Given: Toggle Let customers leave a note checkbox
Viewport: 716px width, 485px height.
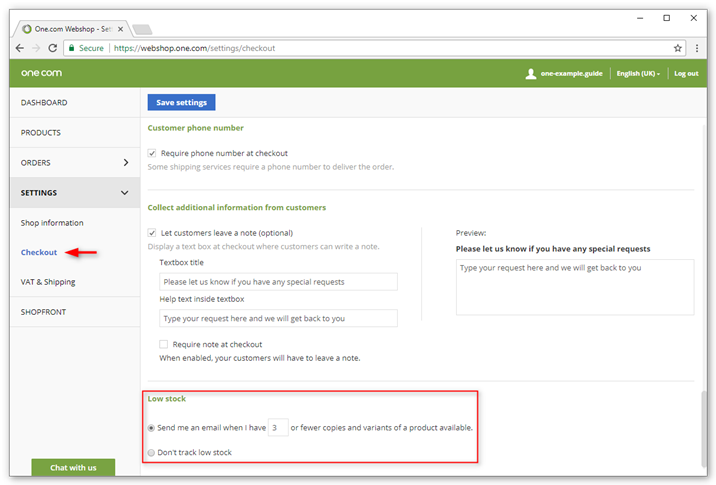Looking at the screenshot, I should [x=152, y=233].
